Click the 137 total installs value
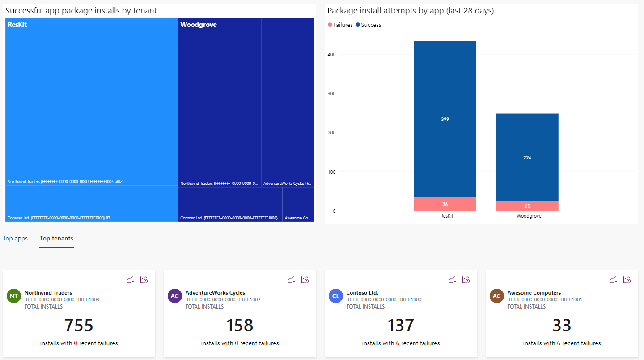The image size is (644, 360). 401,325
